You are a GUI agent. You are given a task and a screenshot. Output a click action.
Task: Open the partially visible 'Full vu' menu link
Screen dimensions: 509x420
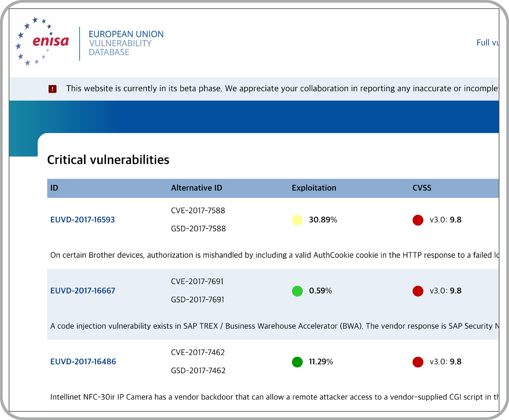pyautogui.click(x=487, y=42)
